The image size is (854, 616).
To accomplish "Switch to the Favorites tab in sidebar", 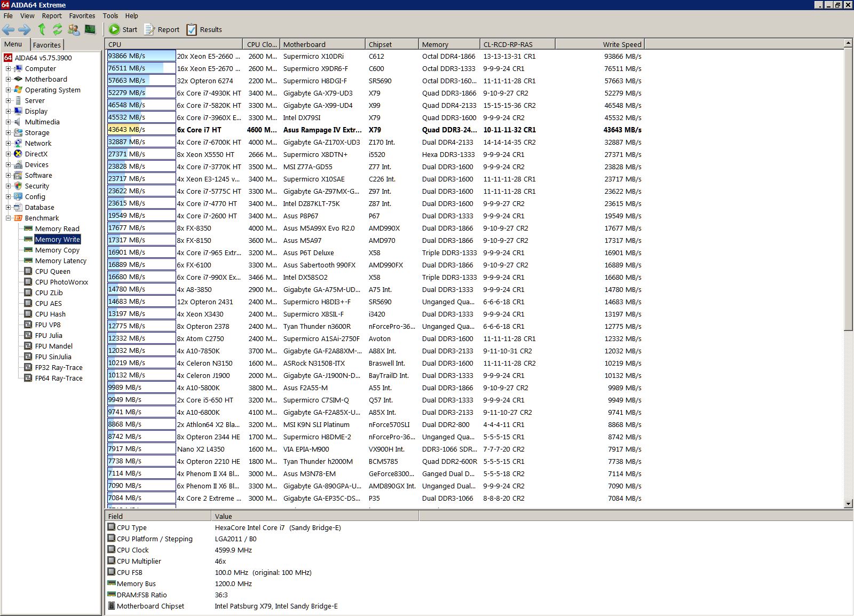I will pyautogui.click(x=47, y=45).
